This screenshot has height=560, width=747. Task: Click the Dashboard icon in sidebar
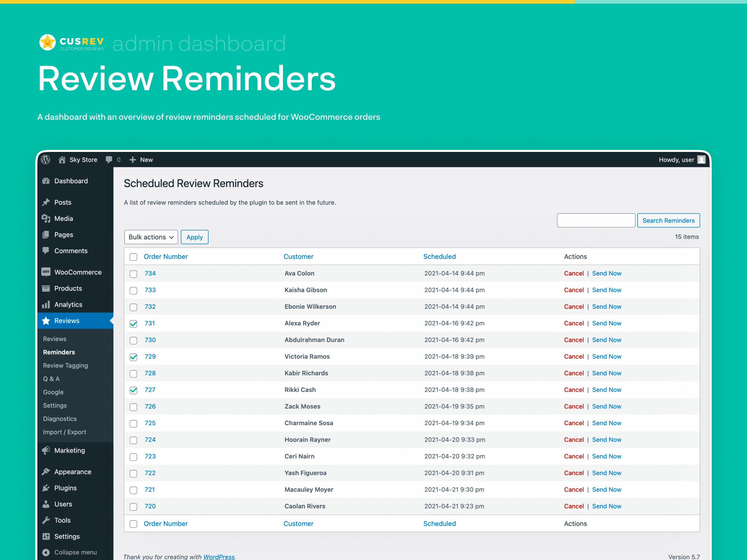point(48,181)
